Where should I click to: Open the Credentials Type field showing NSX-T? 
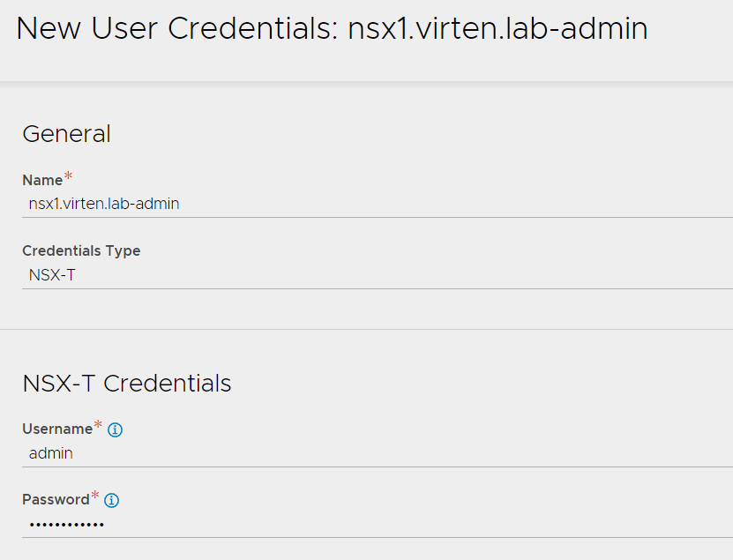[378, 275]
